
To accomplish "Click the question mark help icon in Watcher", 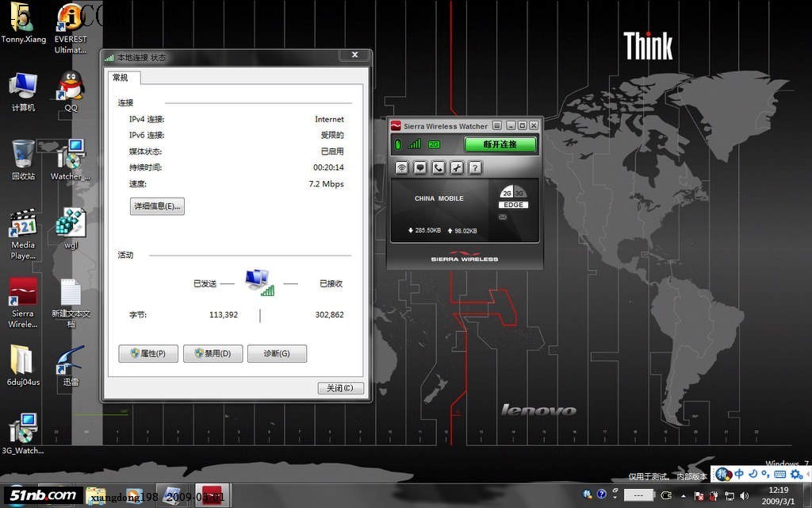I will pos(475,167).
